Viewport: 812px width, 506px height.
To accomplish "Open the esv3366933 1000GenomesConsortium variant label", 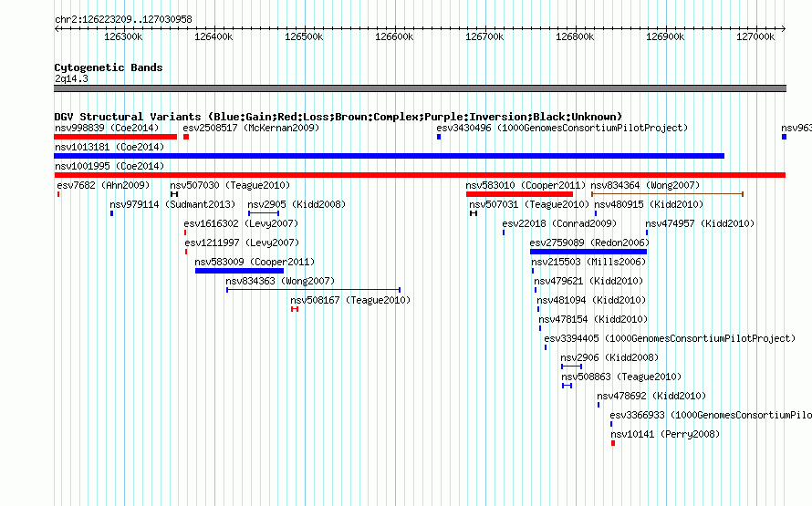I will coord(711,415).
